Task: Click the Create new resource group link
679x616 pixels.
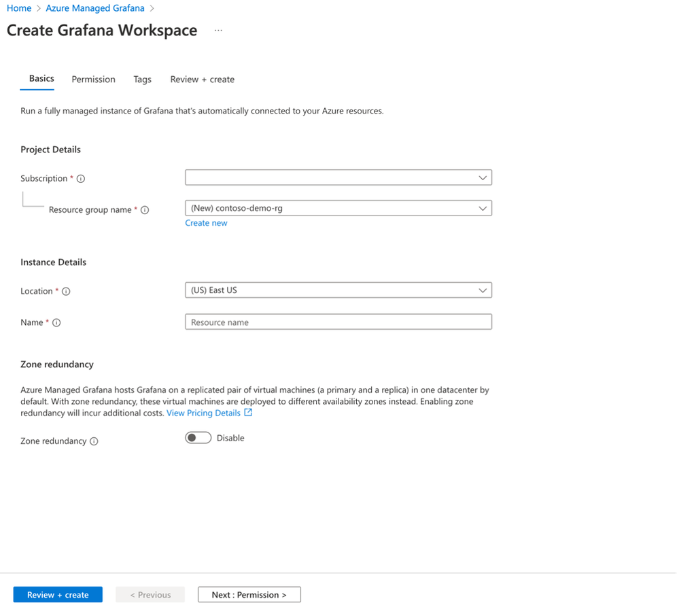Action: [x=206, y=223]
